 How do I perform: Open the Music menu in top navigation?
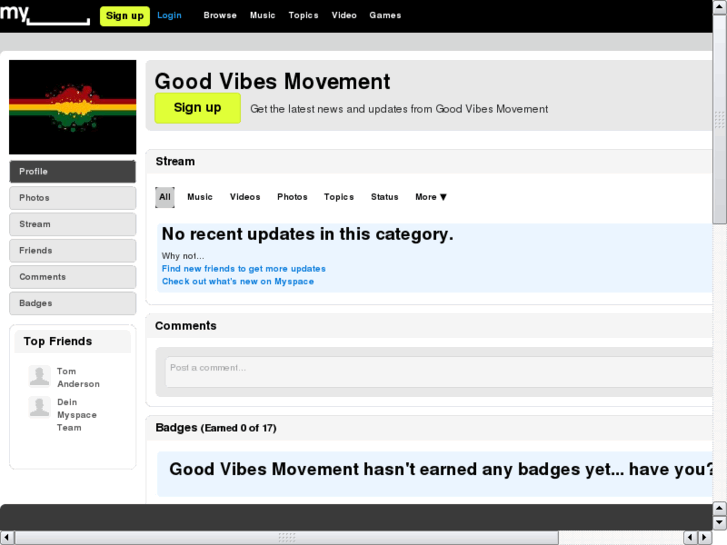262,15
